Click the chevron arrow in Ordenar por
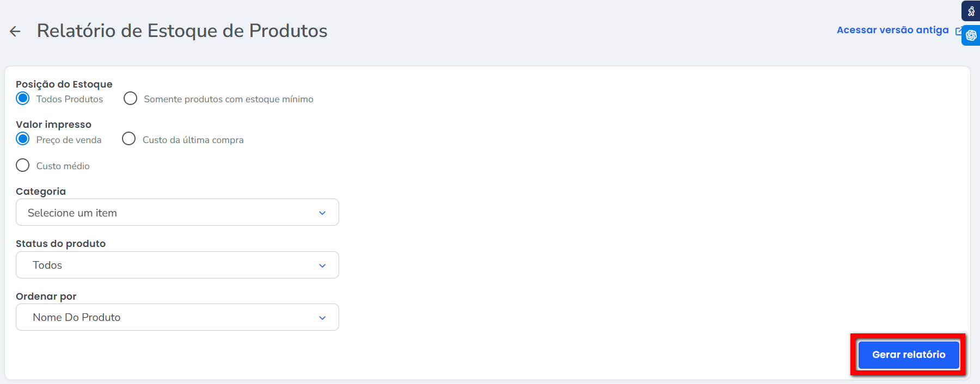 (322, 318)
